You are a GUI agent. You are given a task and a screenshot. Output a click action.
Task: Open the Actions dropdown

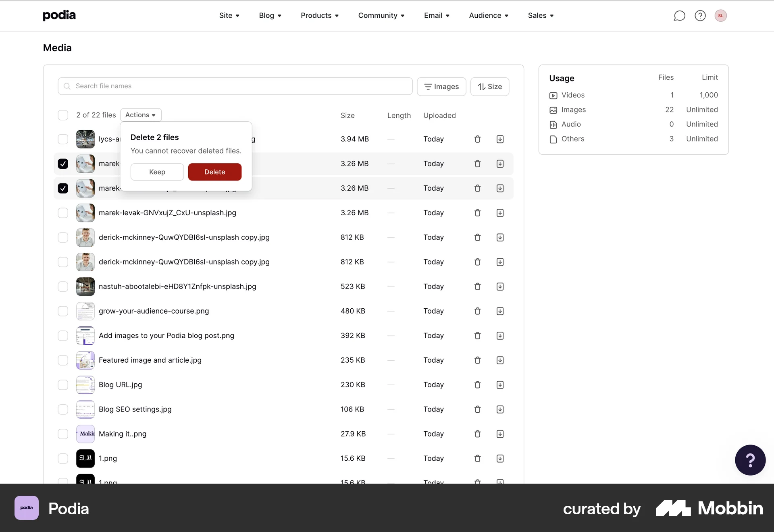click(x=141, y=115)
